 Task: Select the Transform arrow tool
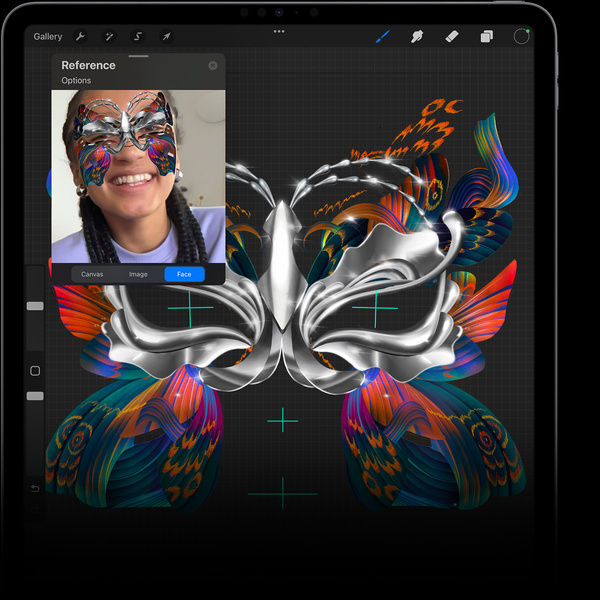[166, 37]
